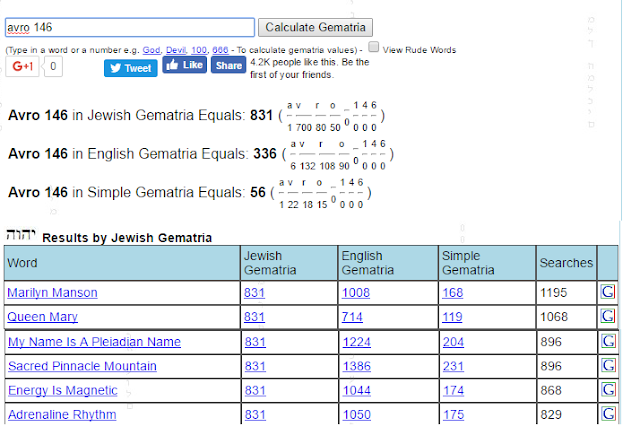This screenshot has height=444, width=640.
Task: Open Sacred Pinnacle Mountain link
Action: (82, 366)
